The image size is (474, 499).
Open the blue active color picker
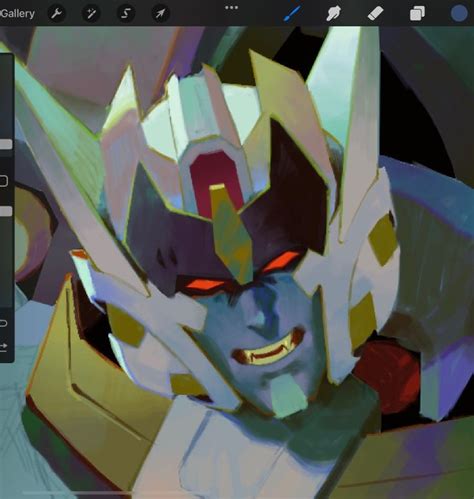[x=459, y=14]
